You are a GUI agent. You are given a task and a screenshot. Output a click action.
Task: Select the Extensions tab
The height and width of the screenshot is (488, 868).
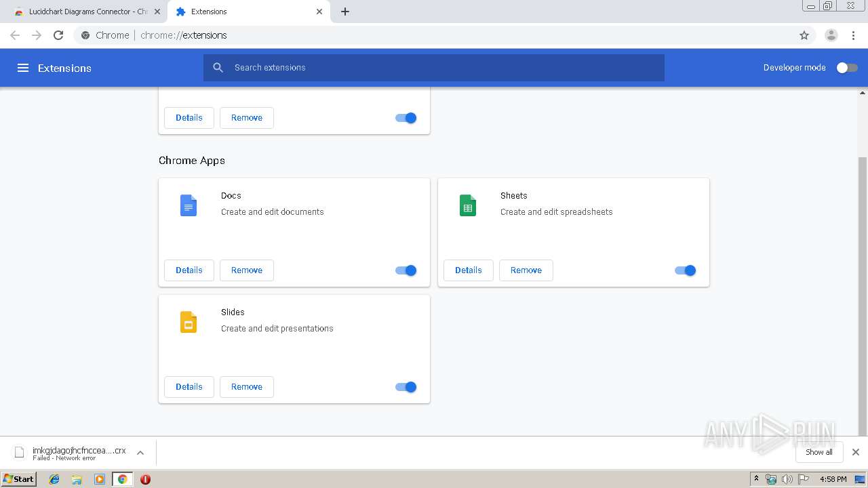tap(248, 12)
